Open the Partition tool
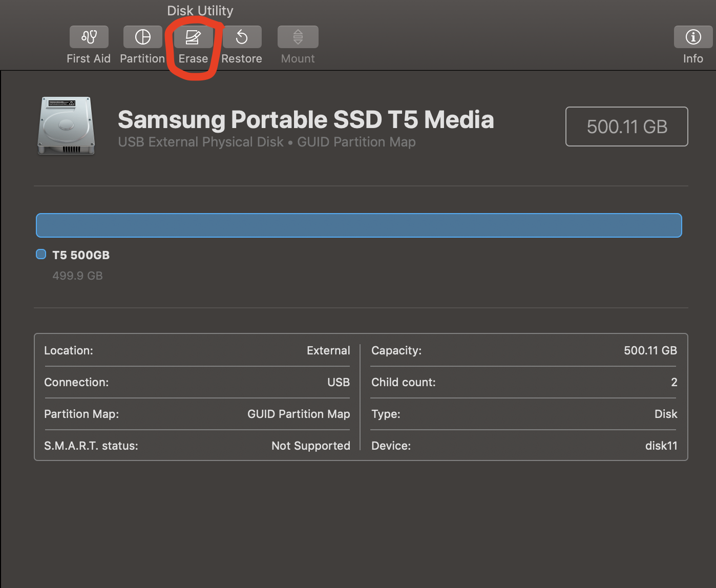 (142, 44)
